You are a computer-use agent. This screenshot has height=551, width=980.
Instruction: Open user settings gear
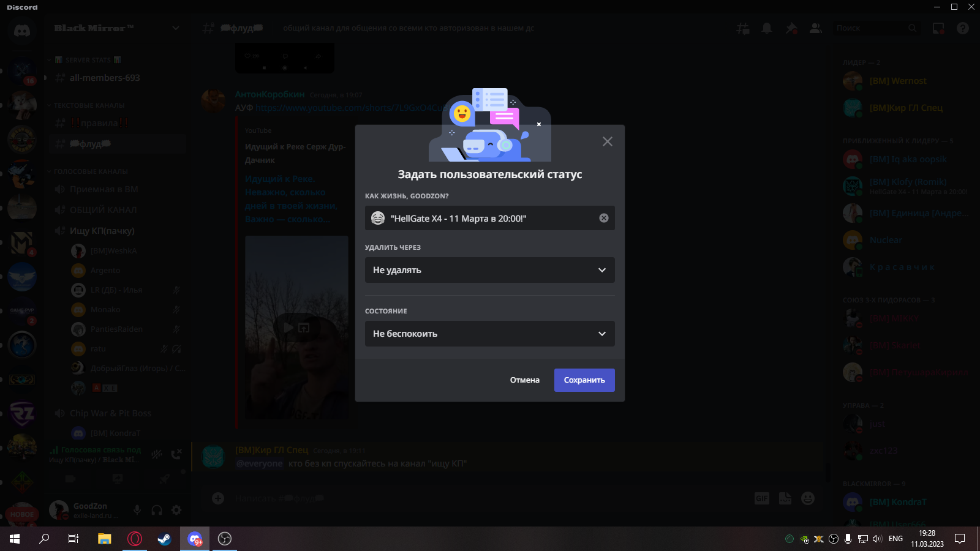[176, 510]
